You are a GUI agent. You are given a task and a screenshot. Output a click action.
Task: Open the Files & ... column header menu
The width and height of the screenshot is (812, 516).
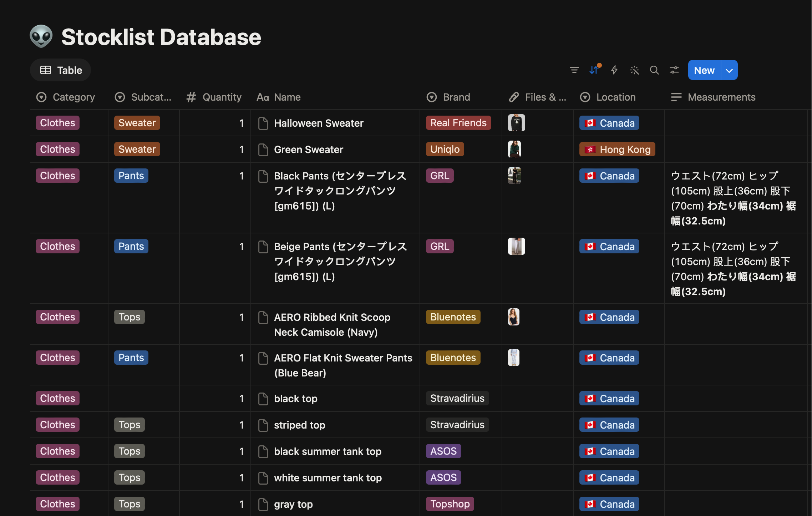pyautogui.click(x=538, y=97)
